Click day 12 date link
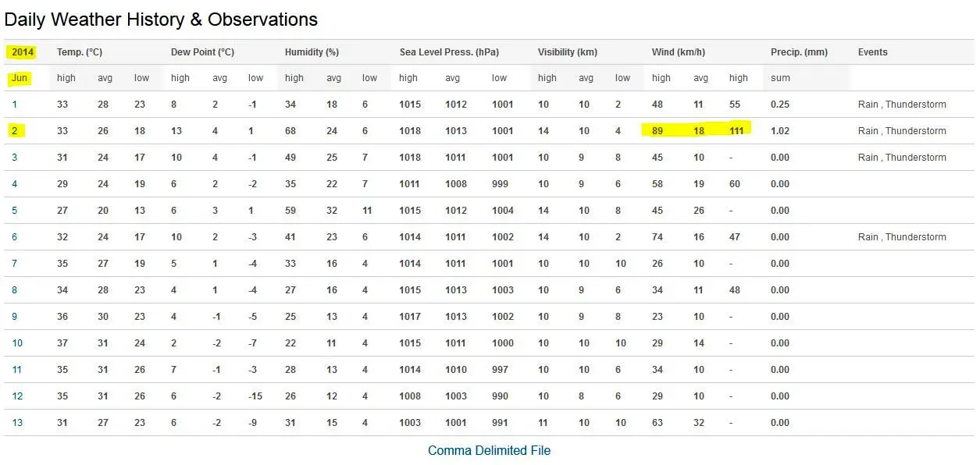This screenshot has height=465, width=980. pyautogui.click(x=17, y=396)
